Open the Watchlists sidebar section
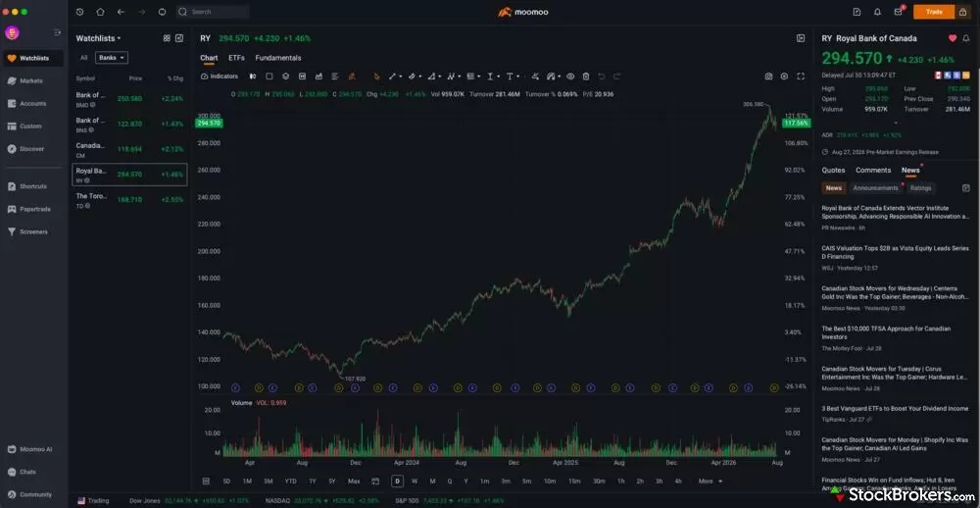Viewport: 980px width, 508px height. pyautogui.click(x=33, y=58)
